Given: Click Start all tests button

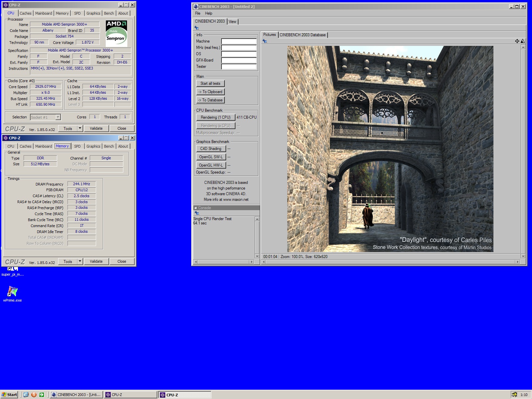Looking at the screenshot, I should click(x=210, y=83).
